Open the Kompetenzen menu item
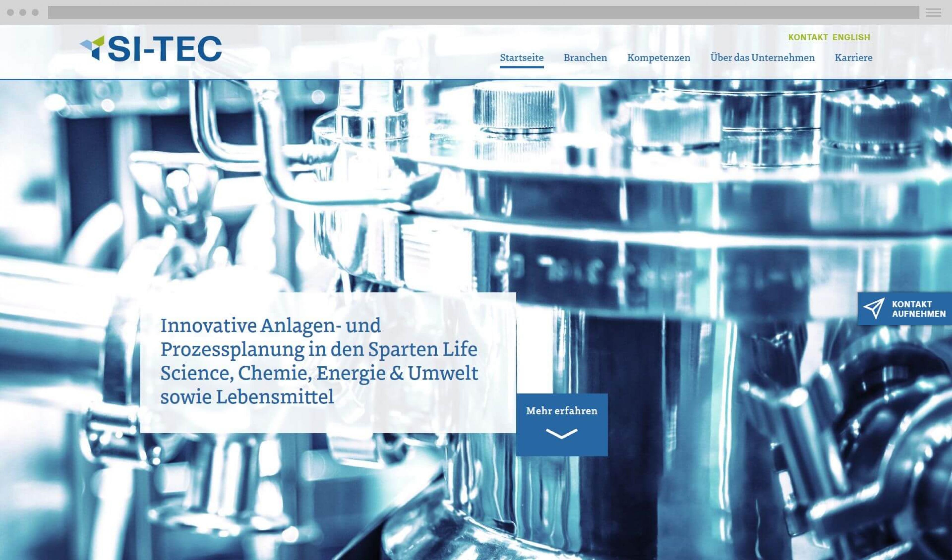This screenshot has width=952, height=560. pyautogui.click(x=658, y=58)
